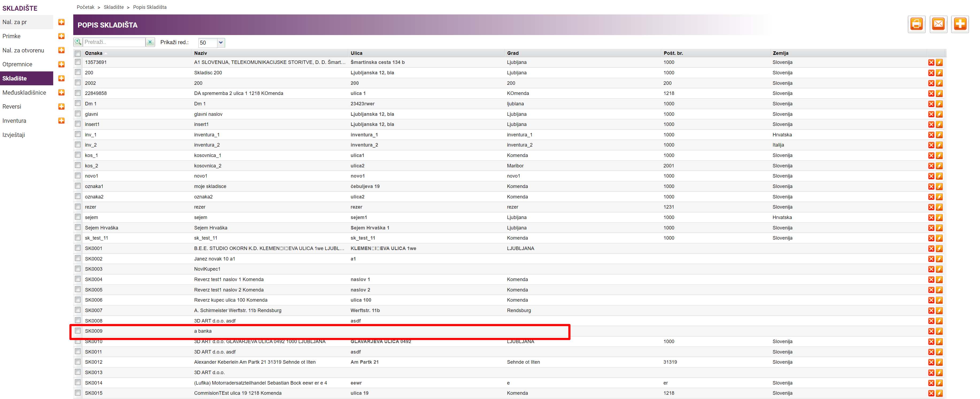Image resolution: width=980 pixels, height=399 pixels.
Task: Sort by the Oznaka column header
Action: 94,53
